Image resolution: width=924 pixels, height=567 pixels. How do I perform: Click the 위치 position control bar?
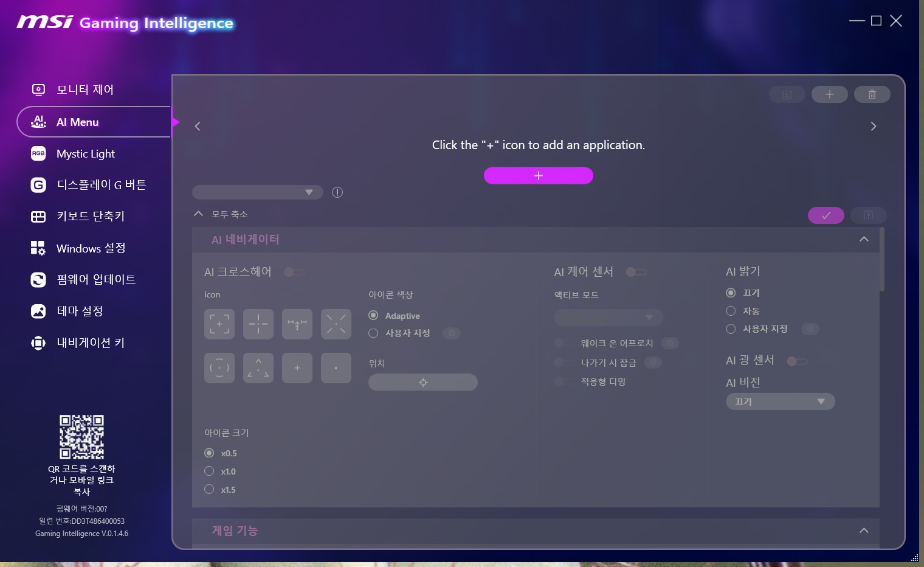[422, 382]
